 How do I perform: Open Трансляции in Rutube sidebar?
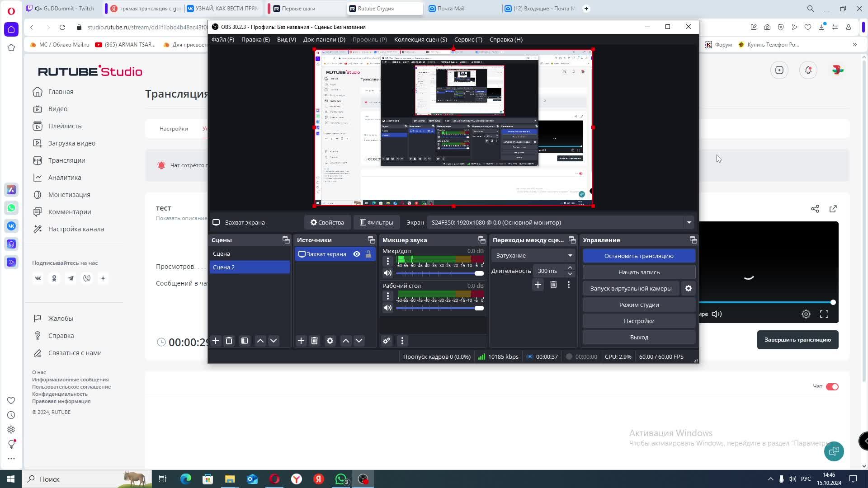66,160
